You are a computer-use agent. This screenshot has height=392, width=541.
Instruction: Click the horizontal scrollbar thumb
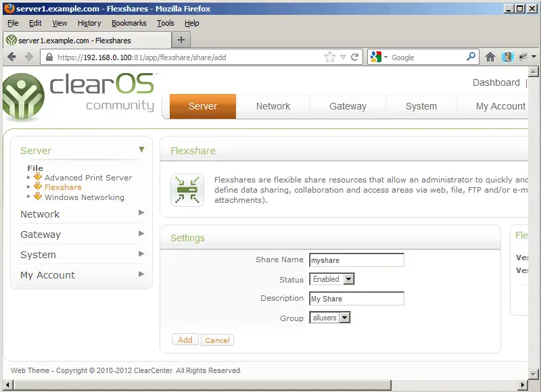click(x=202, y=385)
